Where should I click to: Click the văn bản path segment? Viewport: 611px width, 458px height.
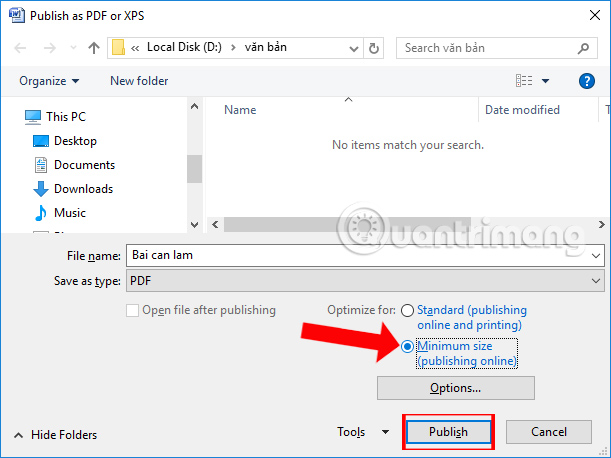pos(266,47)
